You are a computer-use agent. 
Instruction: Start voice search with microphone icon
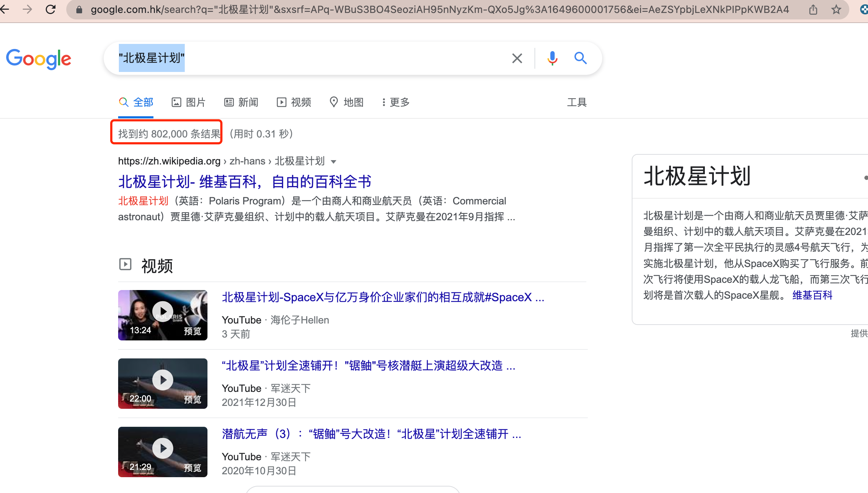tap(552, 58)
